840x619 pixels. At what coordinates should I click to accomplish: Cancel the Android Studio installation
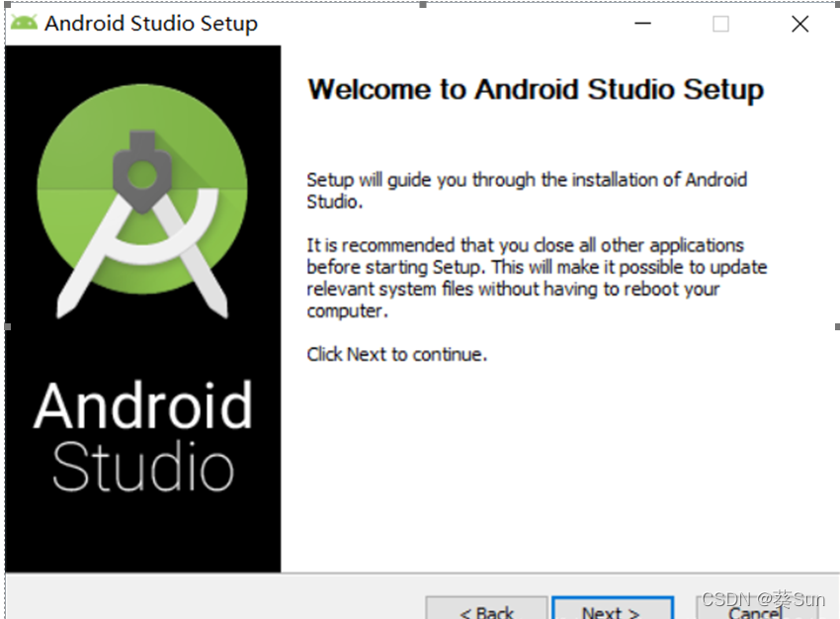pos(754,611)
